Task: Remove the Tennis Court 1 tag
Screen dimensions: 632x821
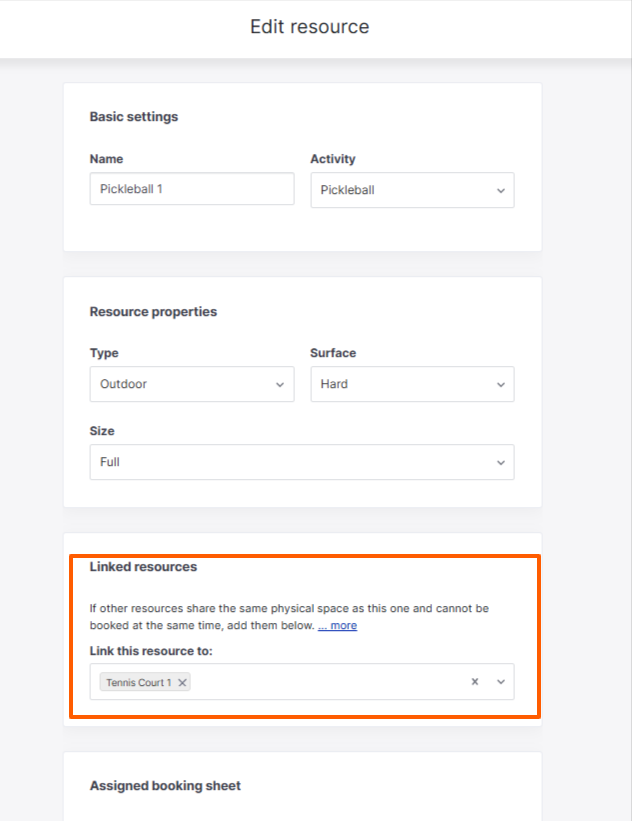Action: (x=182, y=682)
